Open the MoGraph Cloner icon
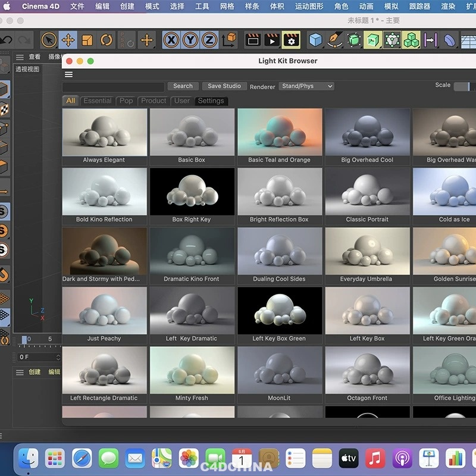Viewport: 476px width, 476px height. pyautogui.click(x=411, y=40)
